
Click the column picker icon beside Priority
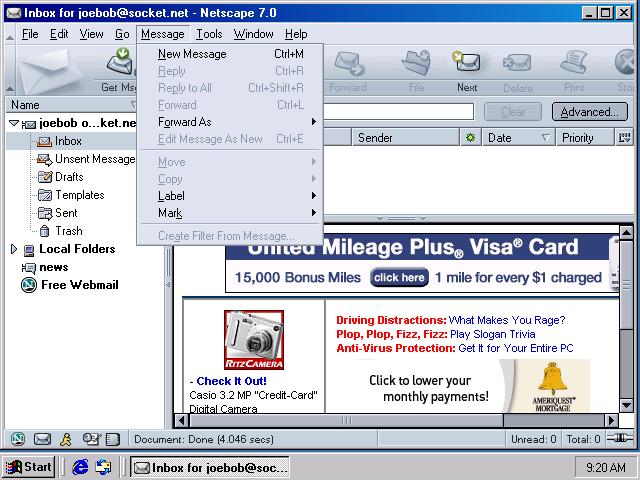pos(624,138)
